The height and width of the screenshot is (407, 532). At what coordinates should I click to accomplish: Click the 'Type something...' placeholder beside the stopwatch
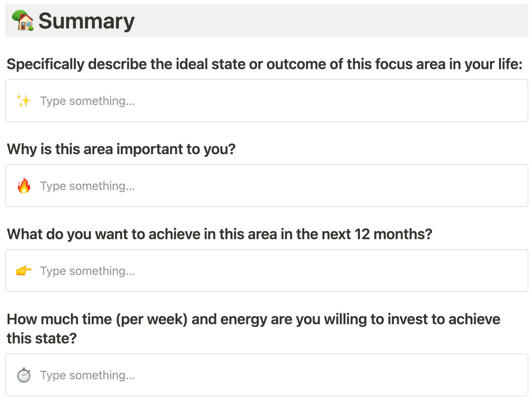[x=87, y=375]
